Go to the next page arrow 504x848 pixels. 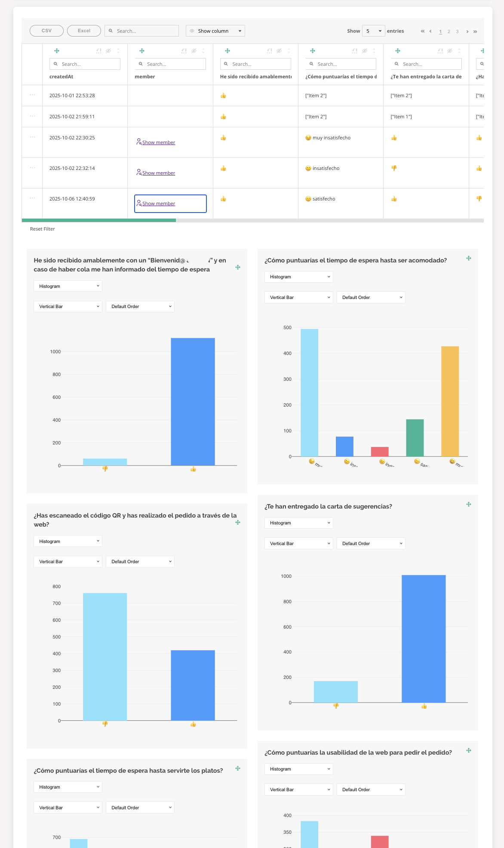(x=467, y=31)
